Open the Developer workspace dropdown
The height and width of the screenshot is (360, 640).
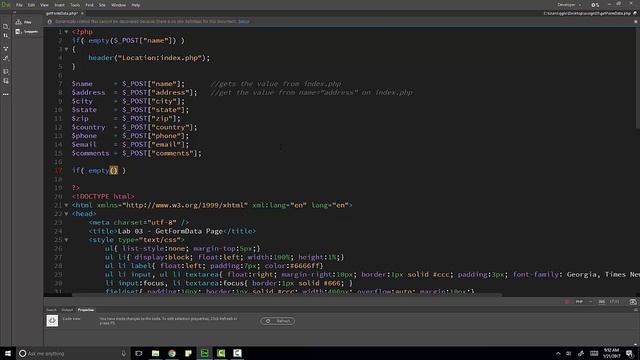(569, 5)
